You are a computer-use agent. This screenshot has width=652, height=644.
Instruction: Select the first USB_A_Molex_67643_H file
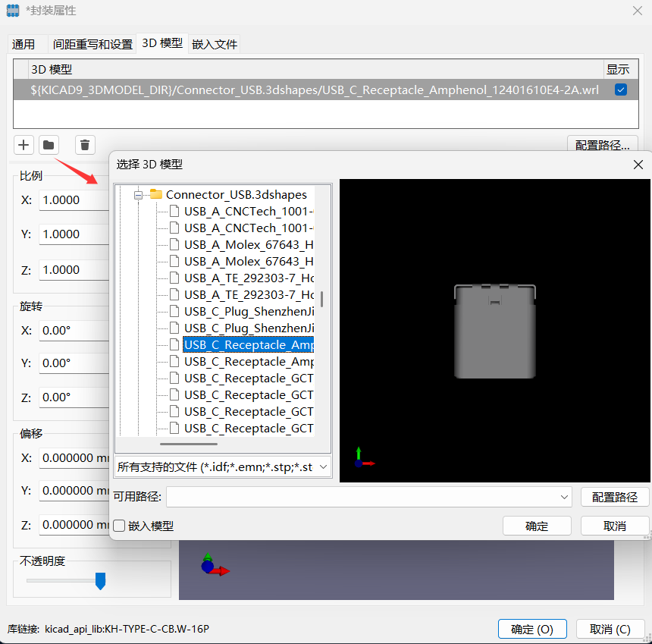[249, 244]
